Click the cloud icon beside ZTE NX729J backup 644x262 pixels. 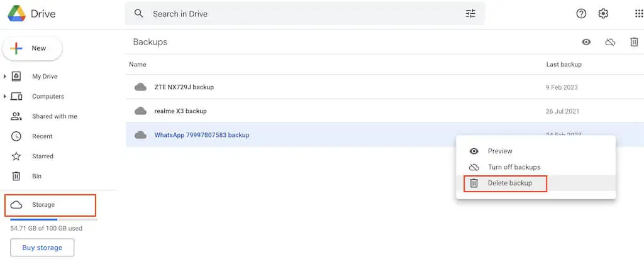tap(141, 87)
